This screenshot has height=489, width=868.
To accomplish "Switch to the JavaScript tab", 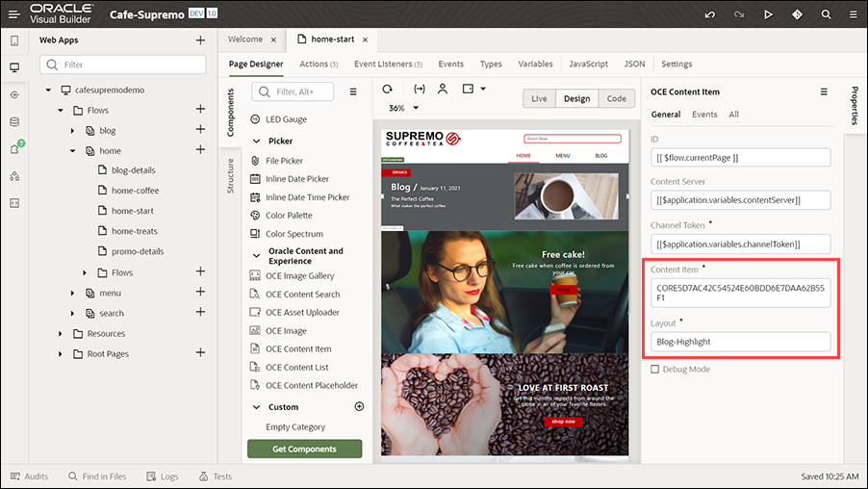I will 588,64.
